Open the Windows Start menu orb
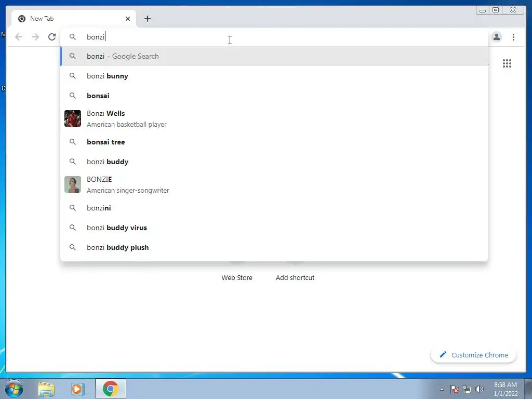Image resolution: width=532 pixels, height=399 pixels. click(14, 389)
